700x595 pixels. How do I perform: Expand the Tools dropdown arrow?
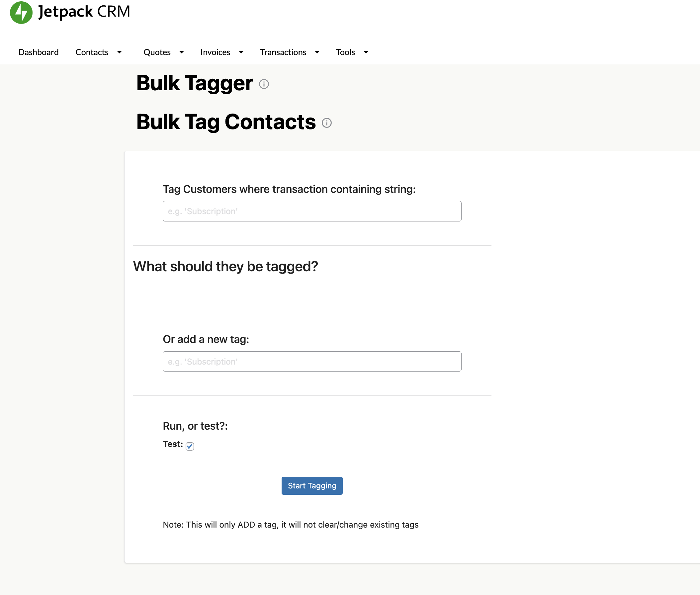pos(366,52)
